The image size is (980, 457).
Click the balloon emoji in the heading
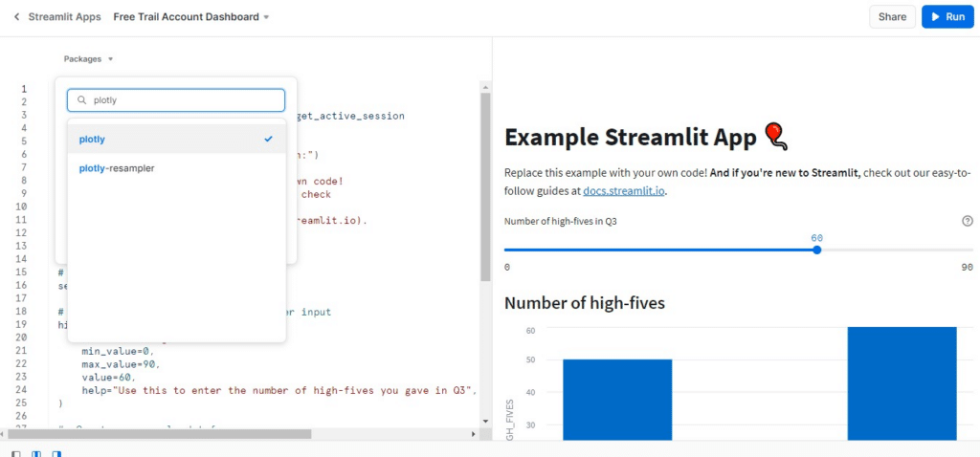(776, 138)
